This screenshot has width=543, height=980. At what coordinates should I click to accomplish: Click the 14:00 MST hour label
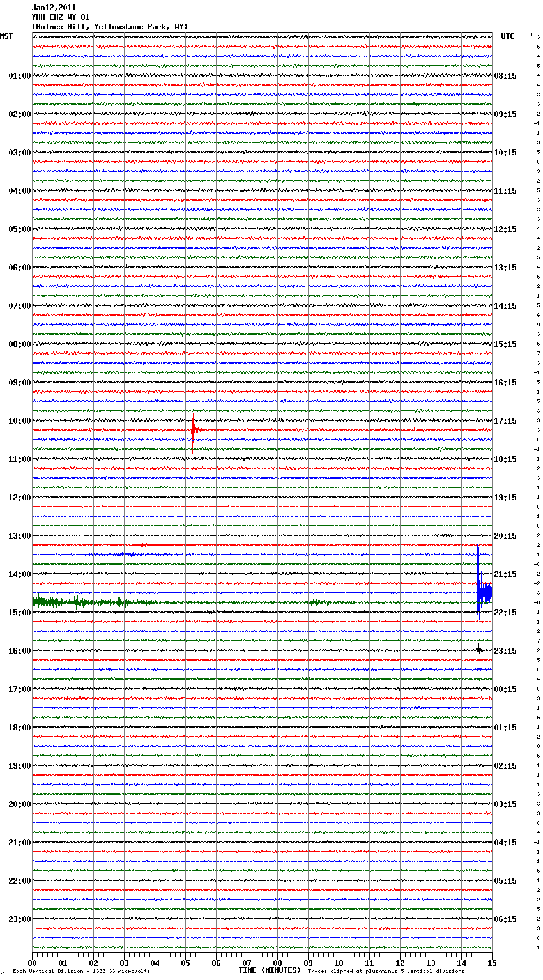click(20, 574)
